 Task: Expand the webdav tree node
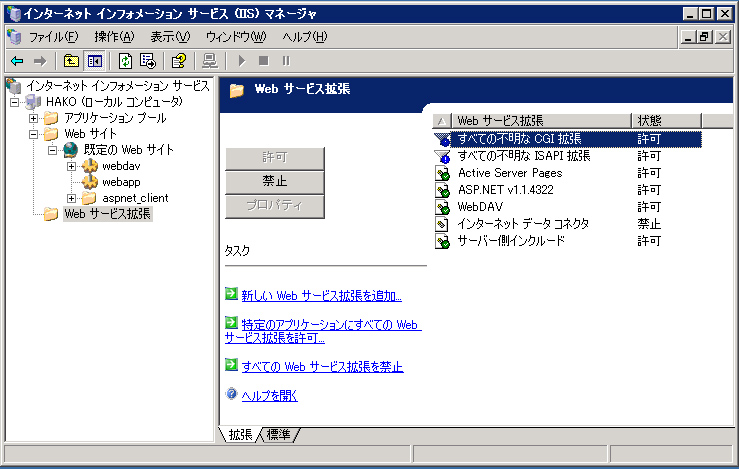(71, 166)
